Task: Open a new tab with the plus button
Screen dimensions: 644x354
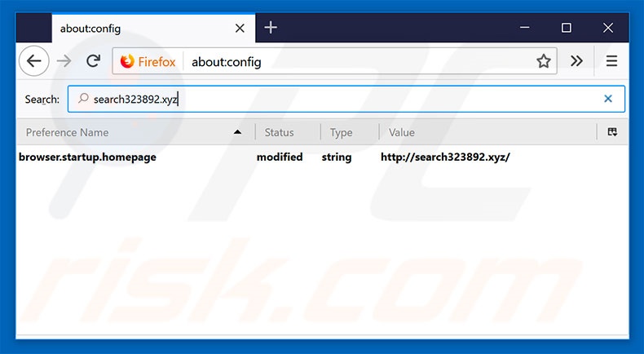Action: 271,28
